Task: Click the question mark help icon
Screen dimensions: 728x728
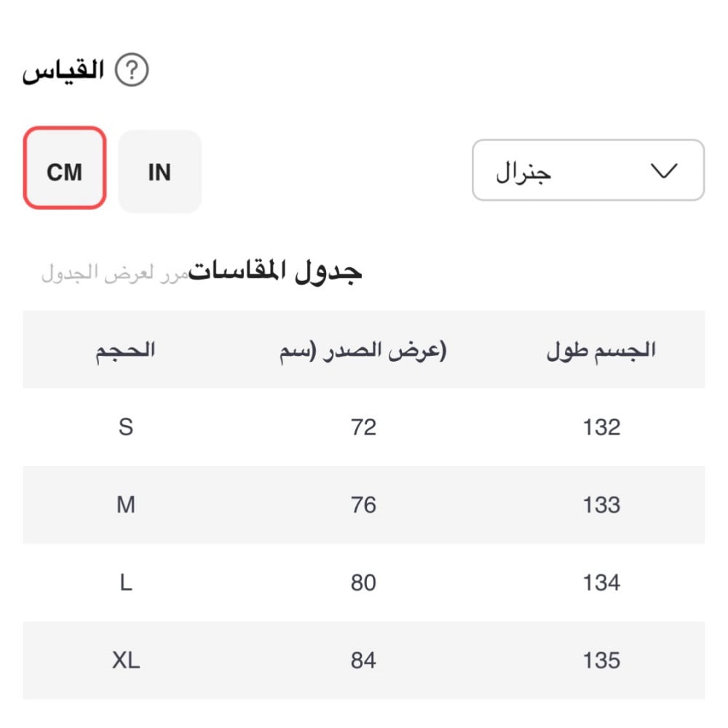Action: (132, 71)
